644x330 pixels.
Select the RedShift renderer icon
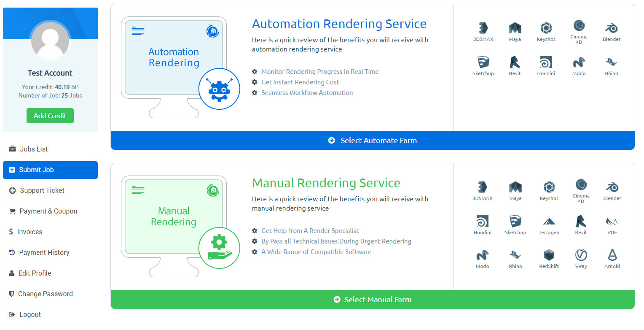click(x=549, y=255)
